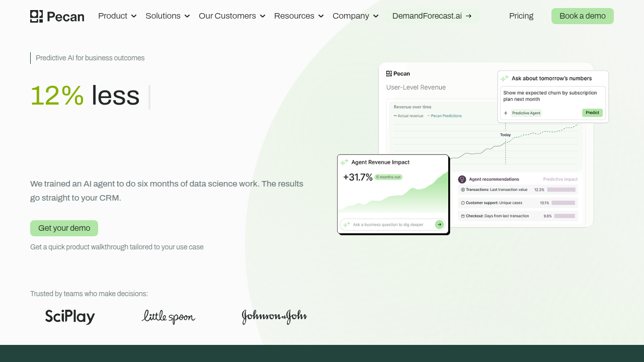Click the Predictive impact column label
Screen dimensions: 644x362
click(x=560, y=179)
